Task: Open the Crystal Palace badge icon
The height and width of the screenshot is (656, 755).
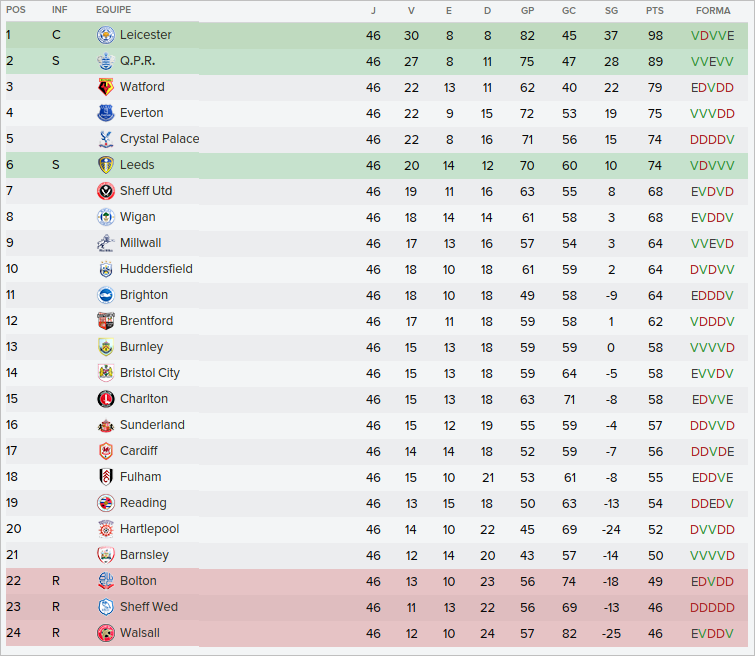Action: click(105, 139)
